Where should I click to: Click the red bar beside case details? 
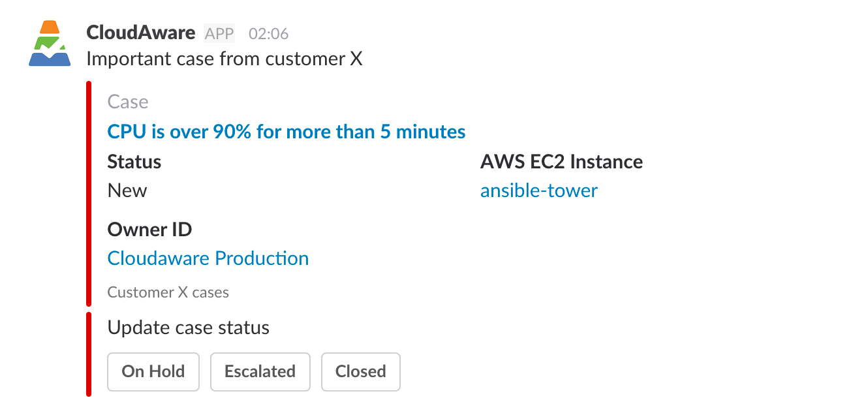pos(89,193)
